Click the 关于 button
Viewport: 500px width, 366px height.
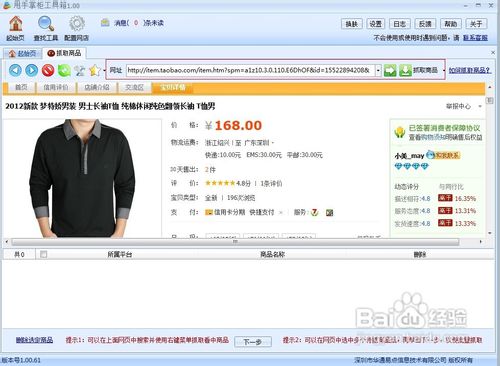tap(476, 24)
